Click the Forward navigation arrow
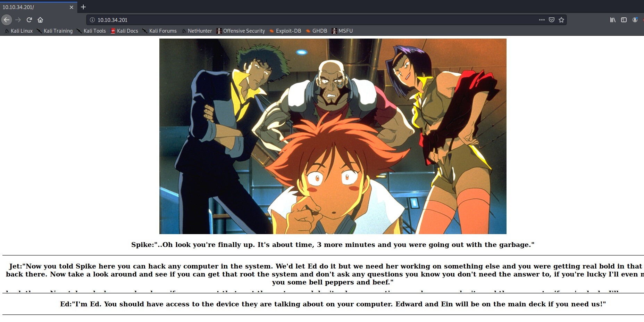This screenshot has height=322, width=644. click(x=18, y=20)
